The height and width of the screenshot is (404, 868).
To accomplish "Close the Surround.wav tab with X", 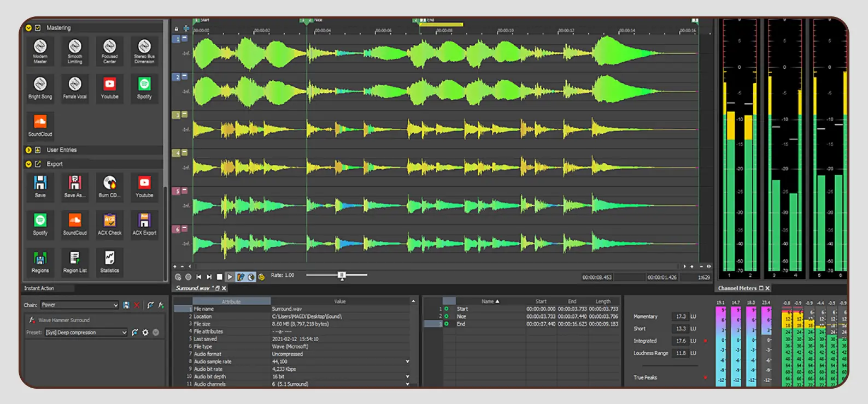I will (x=224, y=288).
